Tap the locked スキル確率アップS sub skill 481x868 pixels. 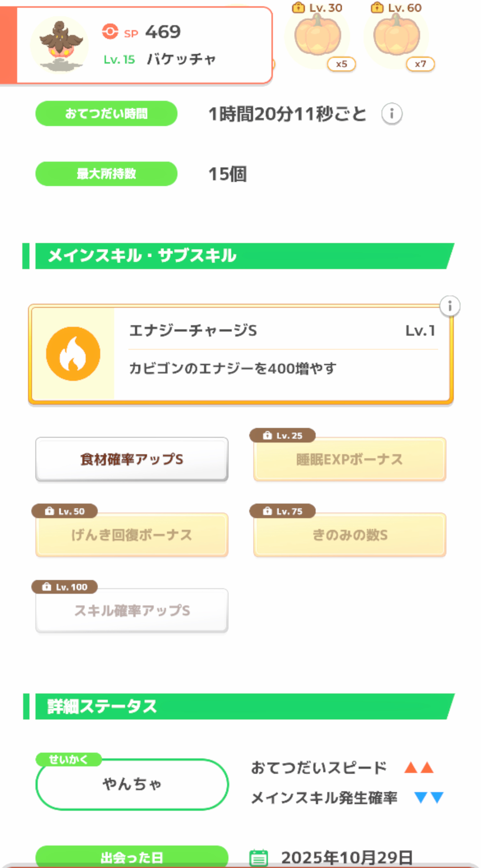pos(132,610)
